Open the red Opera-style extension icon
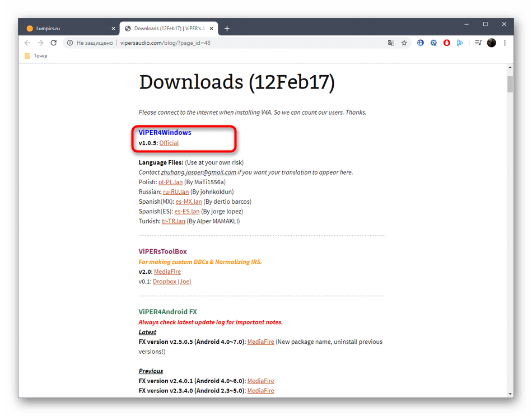This screenshot has width=532, height=416. (x=447, y=43)
